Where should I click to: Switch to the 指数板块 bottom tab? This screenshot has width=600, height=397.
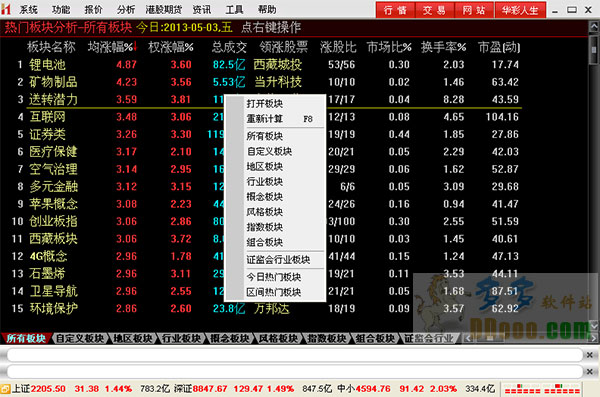point(327,338)
